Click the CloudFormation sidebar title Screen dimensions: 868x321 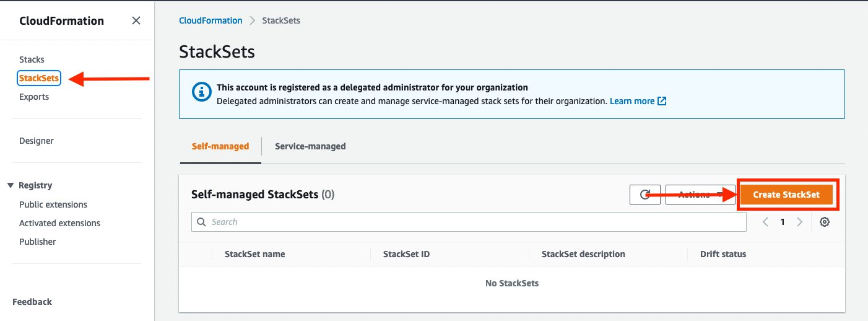click(62, 21)
